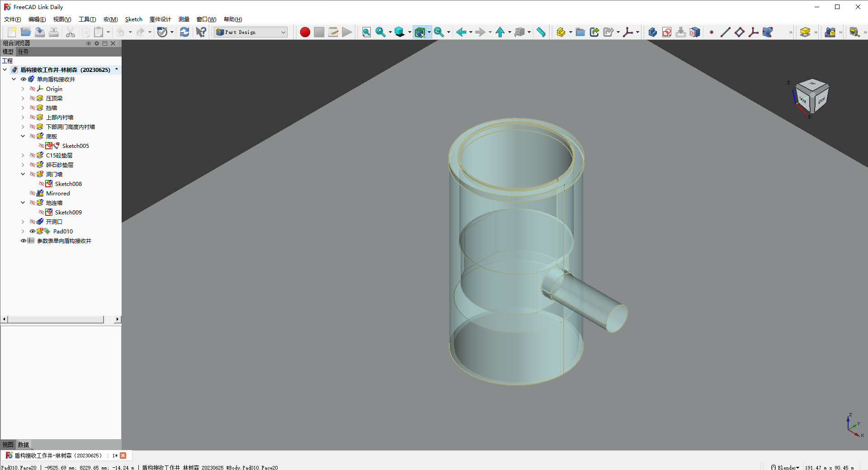Click the tree panel horizontal scrollbar

56,319
